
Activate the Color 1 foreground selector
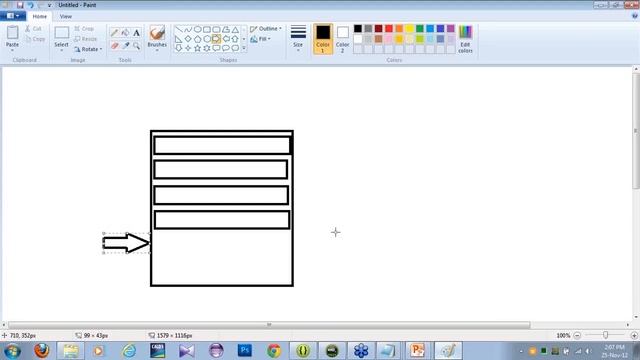point(323,39)
